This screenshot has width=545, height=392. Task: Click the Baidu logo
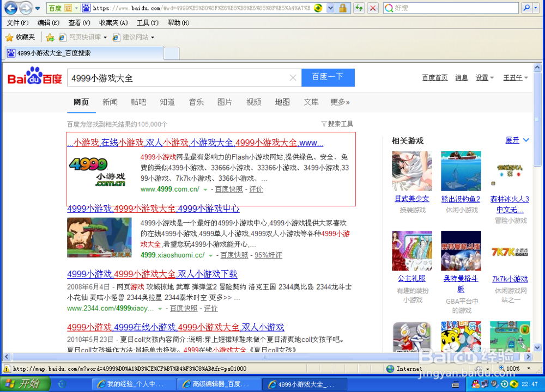point(35,76)
